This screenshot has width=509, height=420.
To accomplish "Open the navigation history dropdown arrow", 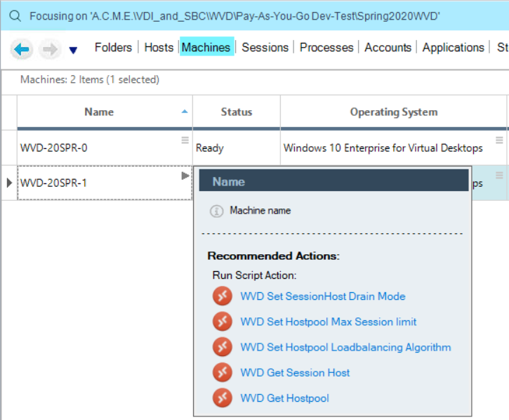I will 73,51.
